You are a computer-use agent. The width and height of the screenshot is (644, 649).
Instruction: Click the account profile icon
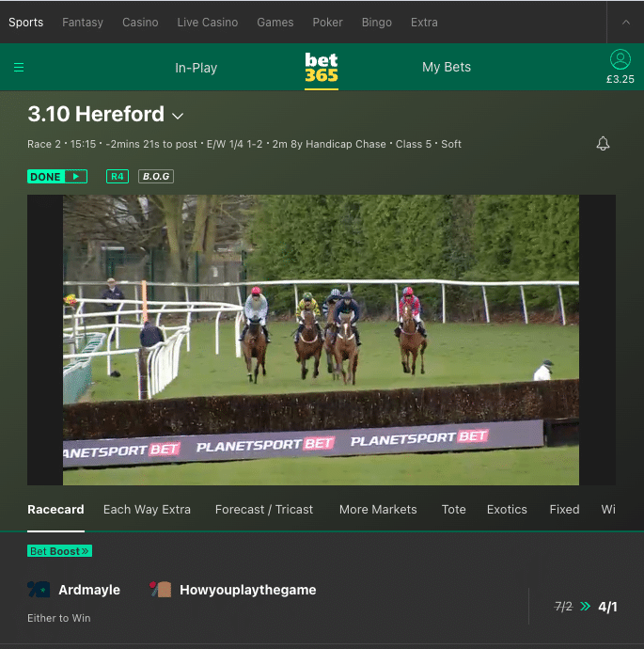coord(620,60)
